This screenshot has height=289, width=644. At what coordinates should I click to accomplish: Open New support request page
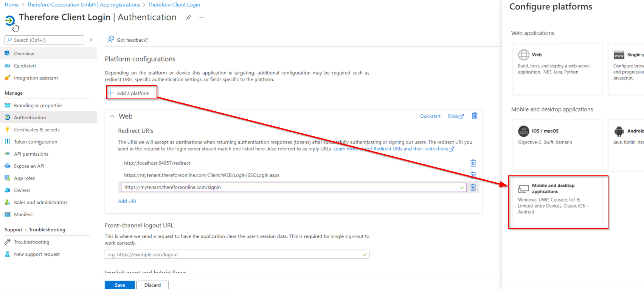pos(37,254)
